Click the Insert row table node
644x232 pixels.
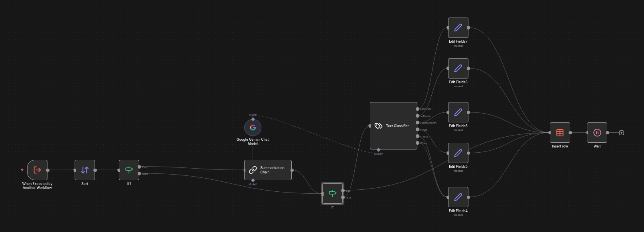[560, 132]
